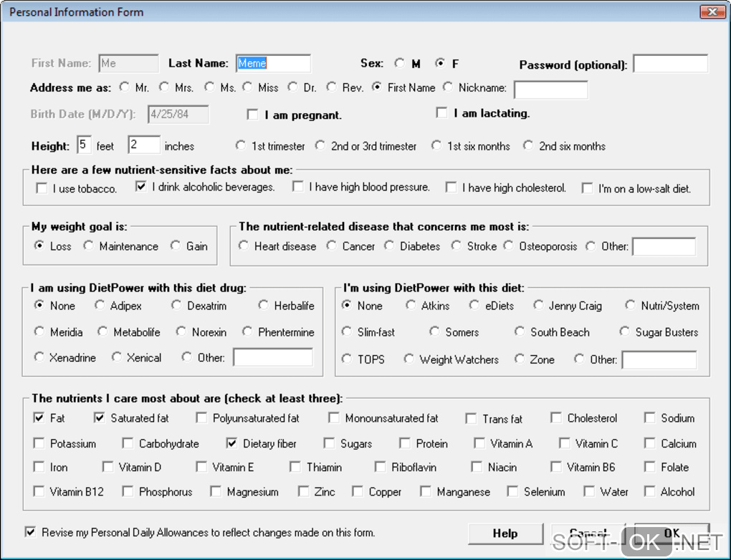731x560 pixels.
Task: Select the Weight Watchers diet option
Action: point(408,359)
